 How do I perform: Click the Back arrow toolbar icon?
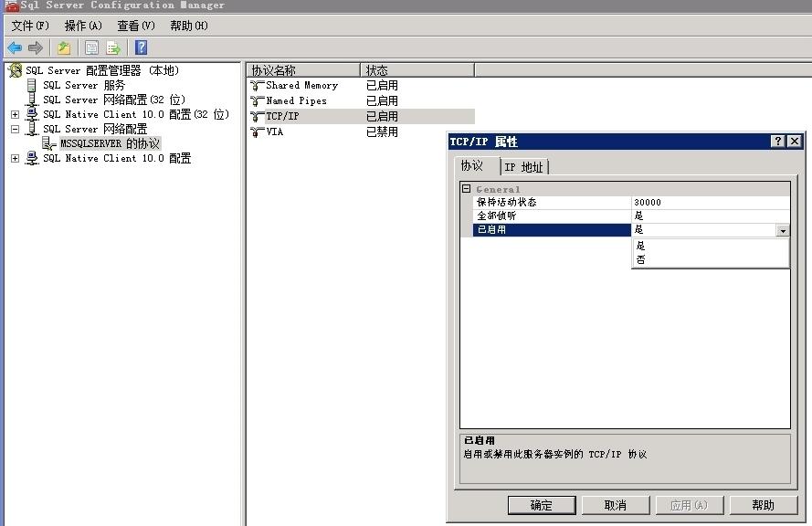pos(15,48)
